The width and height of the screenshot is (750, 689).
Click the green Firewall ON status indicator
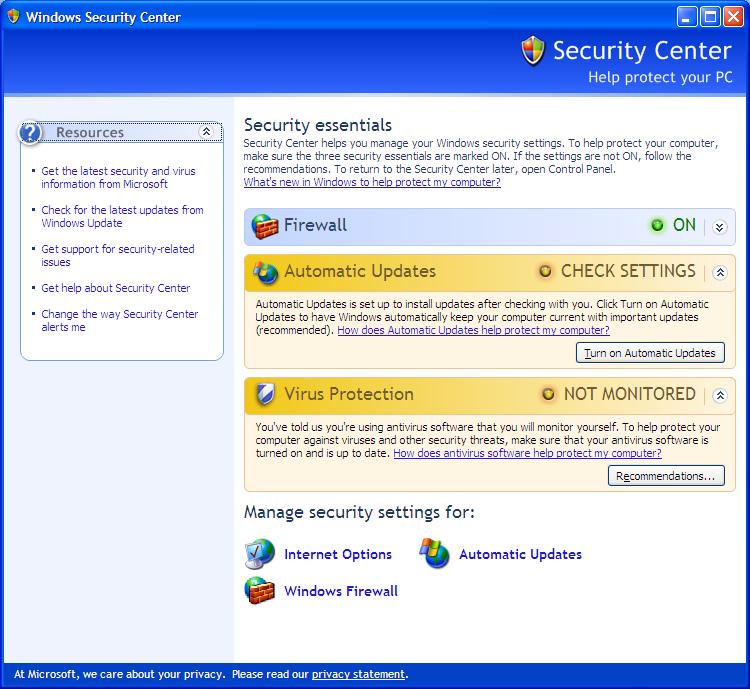[658, 225]
